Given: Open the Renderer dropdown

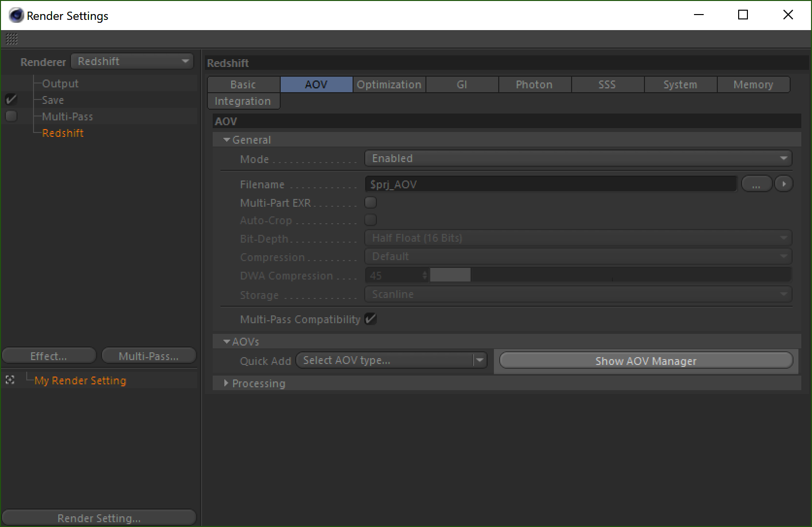Looking at the screenshot, I should click(132, 61).
